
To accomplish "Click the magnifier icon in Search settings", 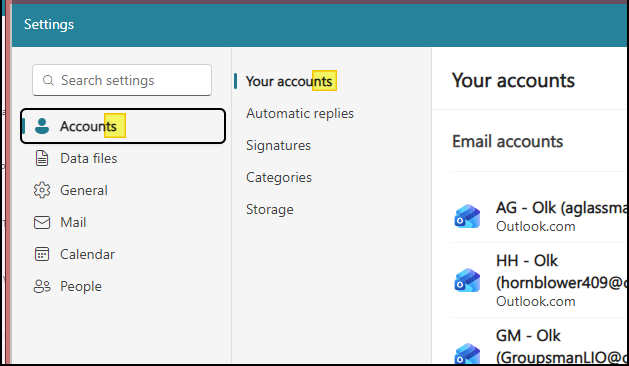I will click(48, 81).
